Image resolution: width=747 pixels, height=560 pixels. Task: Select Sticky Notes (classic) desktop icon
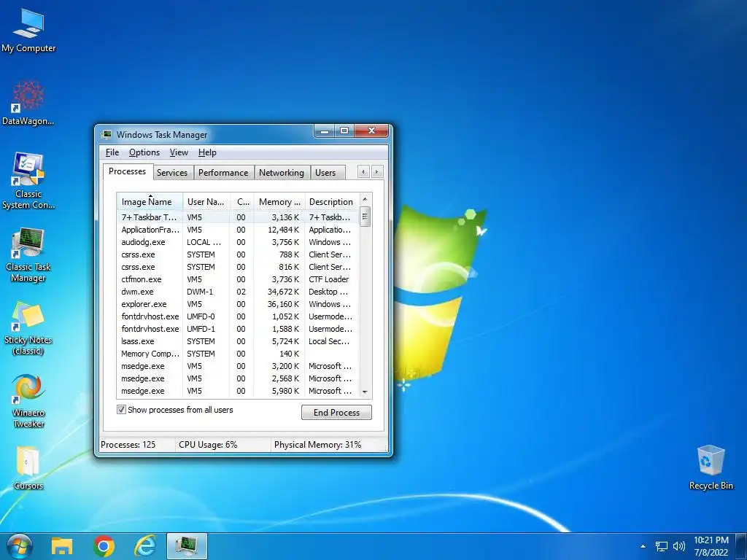click(28, 329)
